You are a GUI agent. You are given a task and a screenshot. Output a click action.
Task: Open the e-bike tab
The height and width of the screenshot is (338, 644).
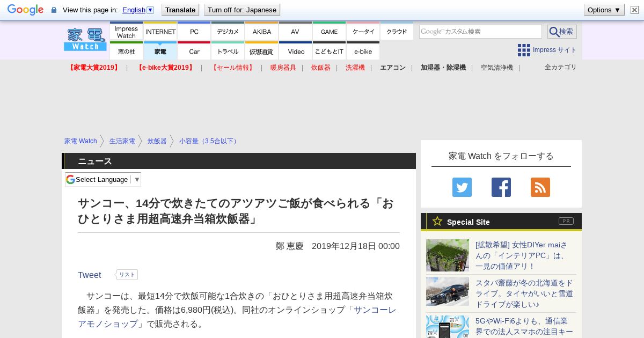363,51
